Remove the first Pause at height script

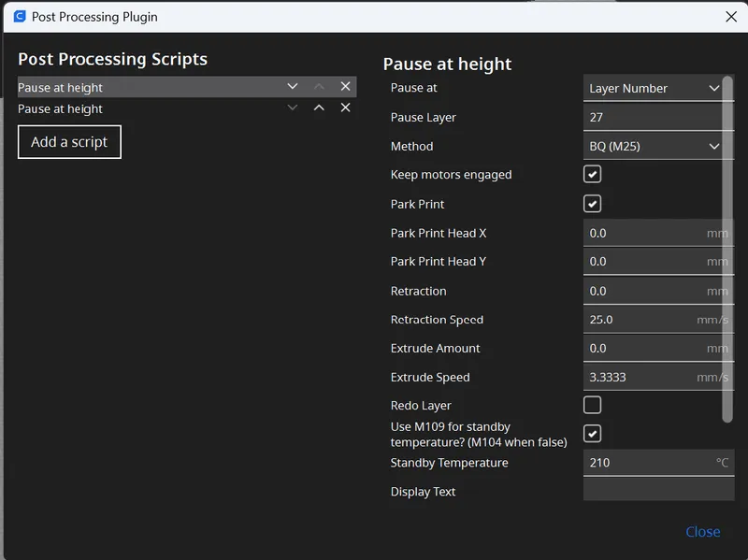345,86
